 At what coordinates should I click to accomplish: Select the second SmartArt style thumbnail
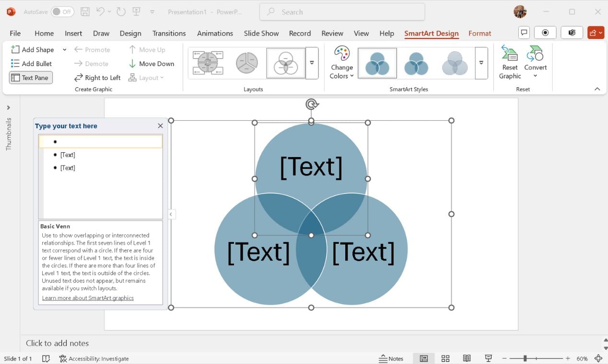coord(416,63)
